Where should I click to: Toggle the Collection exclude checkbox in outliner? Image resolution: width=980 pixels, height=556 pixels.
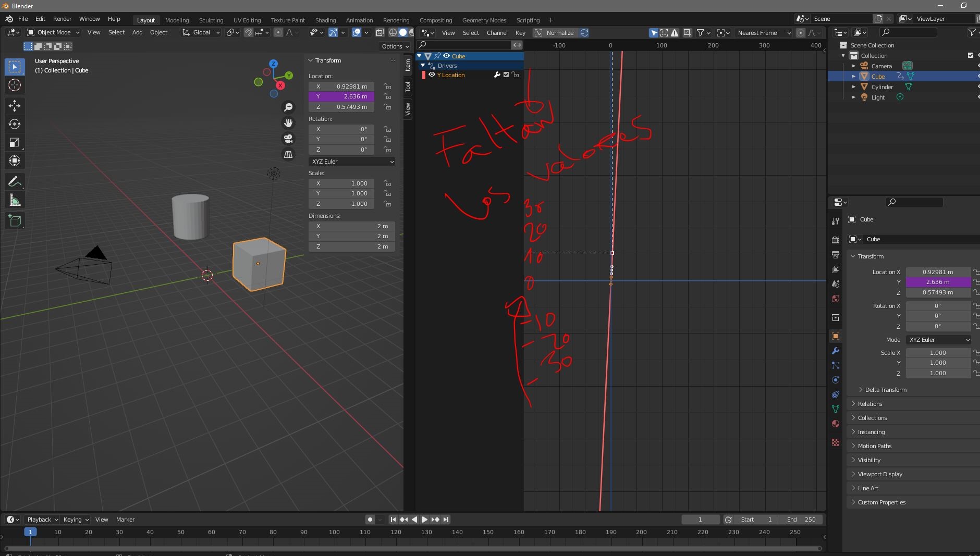[970, 55]
